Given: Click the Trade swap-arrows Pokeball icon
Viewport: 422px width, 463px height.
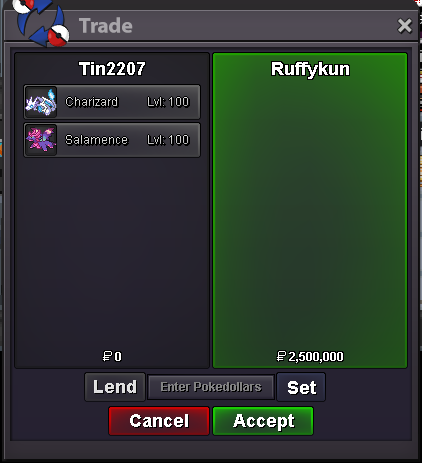Looking at the screenshot, I should pyautogui.click(x=41, y=22).
